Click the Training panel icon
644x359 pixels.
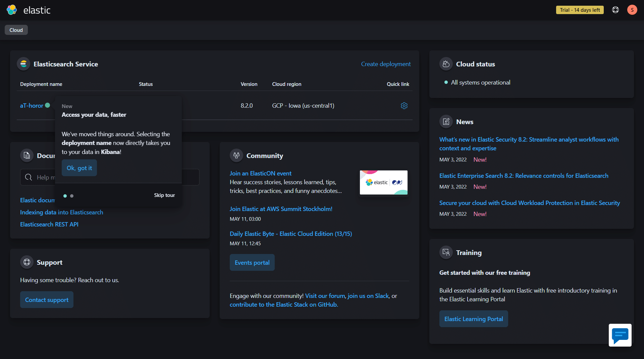tap(446, 252)
